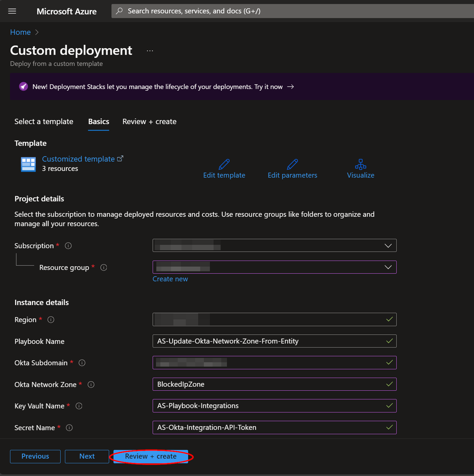Show info tooltip for Subscription

click(68, 246)
